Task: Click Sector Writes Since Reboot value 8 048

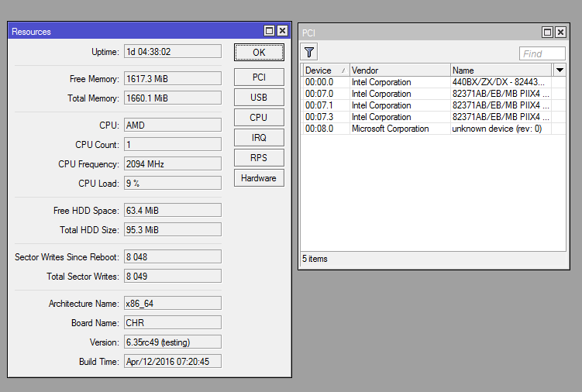Action: coord(173,256)
